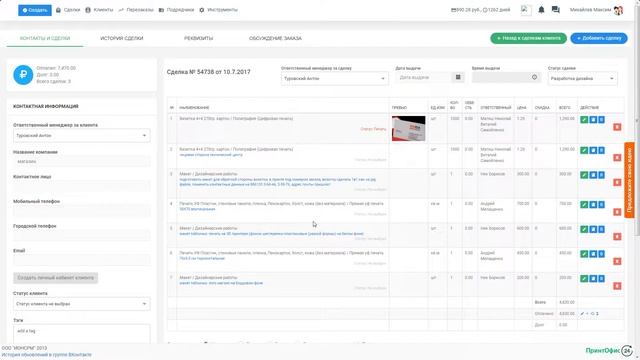Delete row 5 with the red icon
The height and width of the screenshot is (360, 640).
point(617,236)
